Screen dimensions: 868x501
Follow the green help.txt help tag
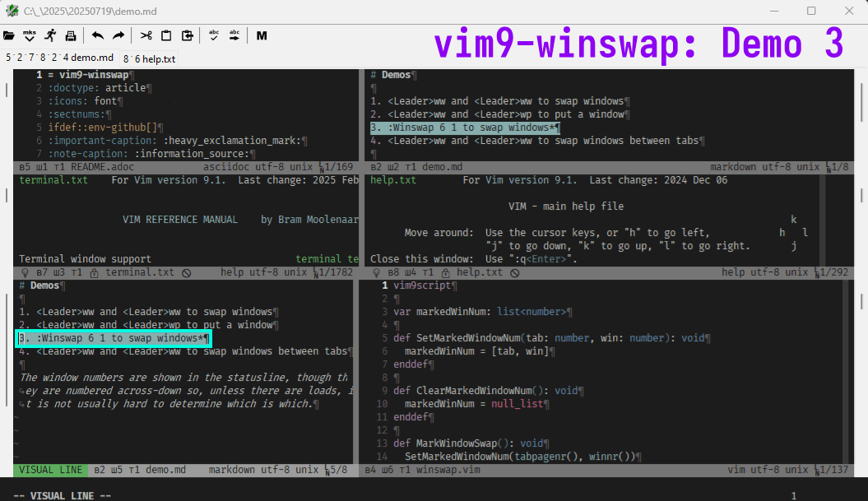point(393,180)
